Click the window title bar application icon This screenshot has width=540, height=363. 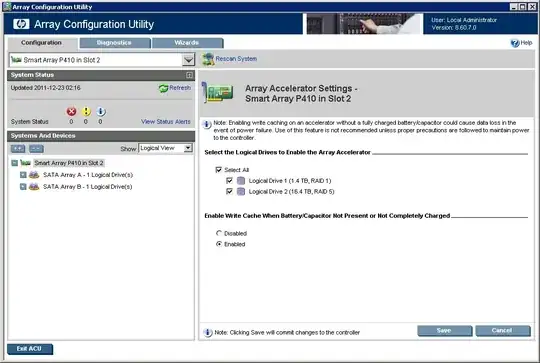click(x=7, y=7)
